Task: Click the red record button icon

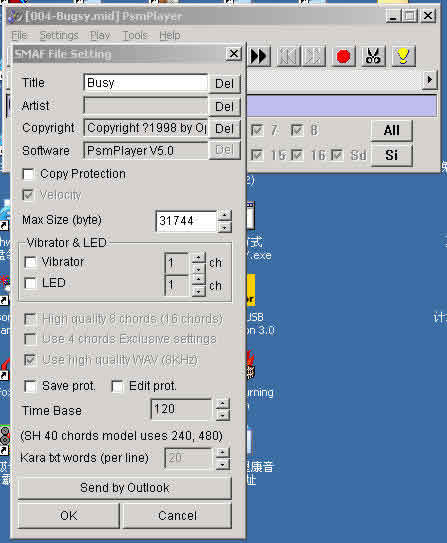Action: tap(343, 56)
